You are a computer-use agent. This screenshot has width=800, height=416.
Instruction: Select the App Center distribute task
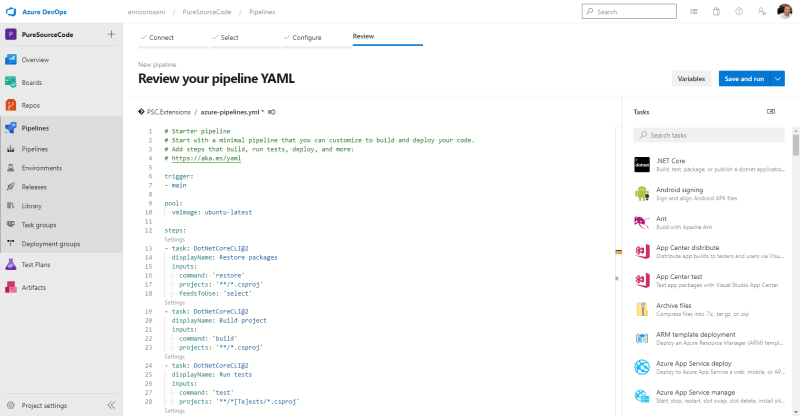pos(709,251)
